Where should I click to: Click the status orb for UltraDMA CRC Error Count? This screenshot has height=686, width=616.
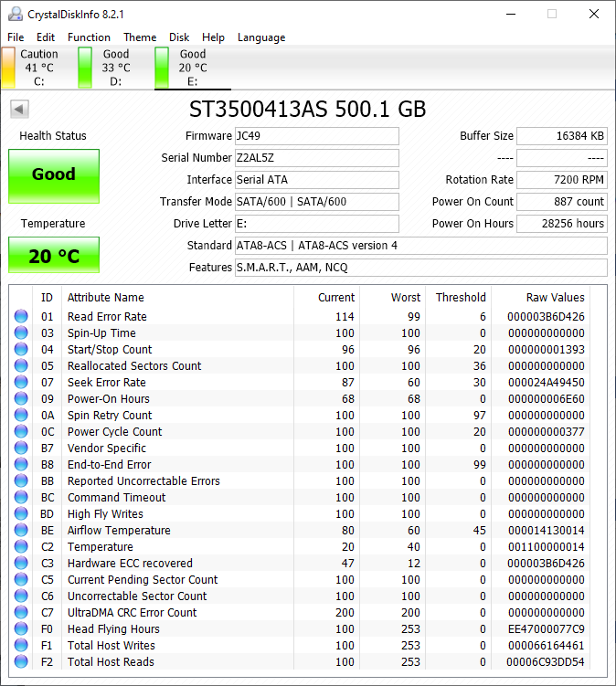click(x=21, y=613)
